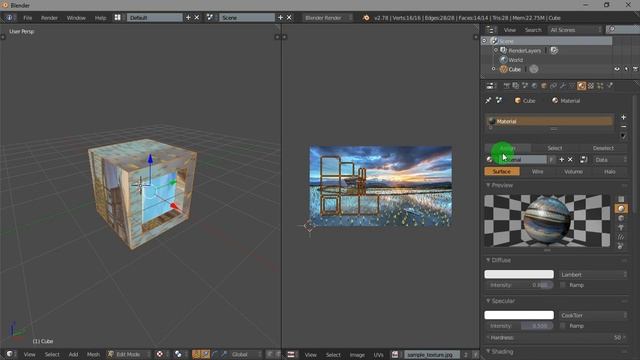Expand the Cube item in outliner

tap(493, 69)
